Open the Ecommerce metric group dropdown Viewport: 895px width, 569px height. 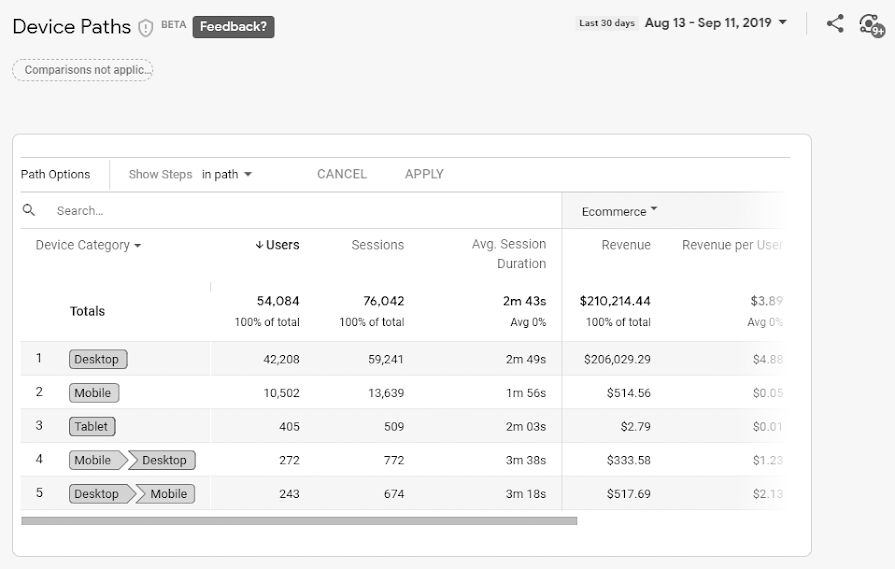tap(620, 211)
